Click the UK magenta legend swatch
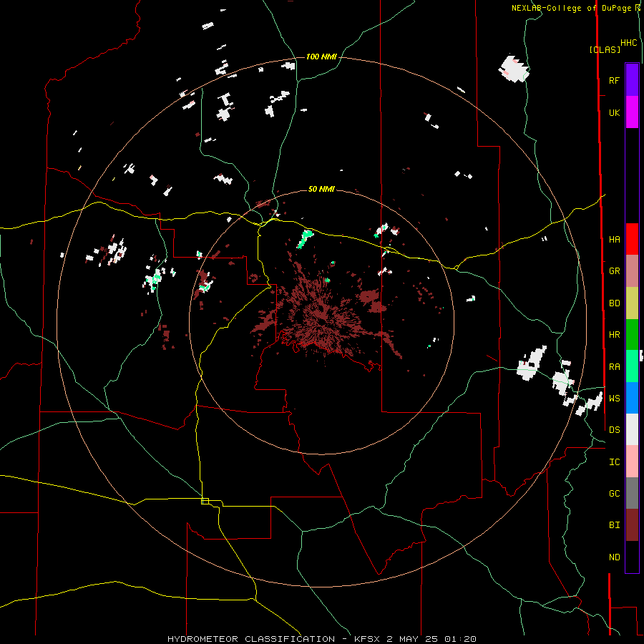 [632, 112]
